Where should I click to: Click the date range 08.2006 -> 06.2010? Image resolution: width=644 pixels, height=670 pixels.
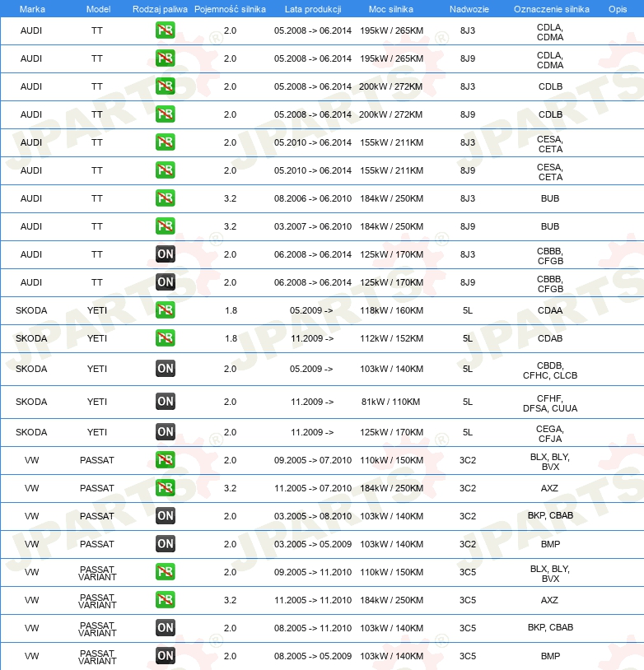pos(313,198)
